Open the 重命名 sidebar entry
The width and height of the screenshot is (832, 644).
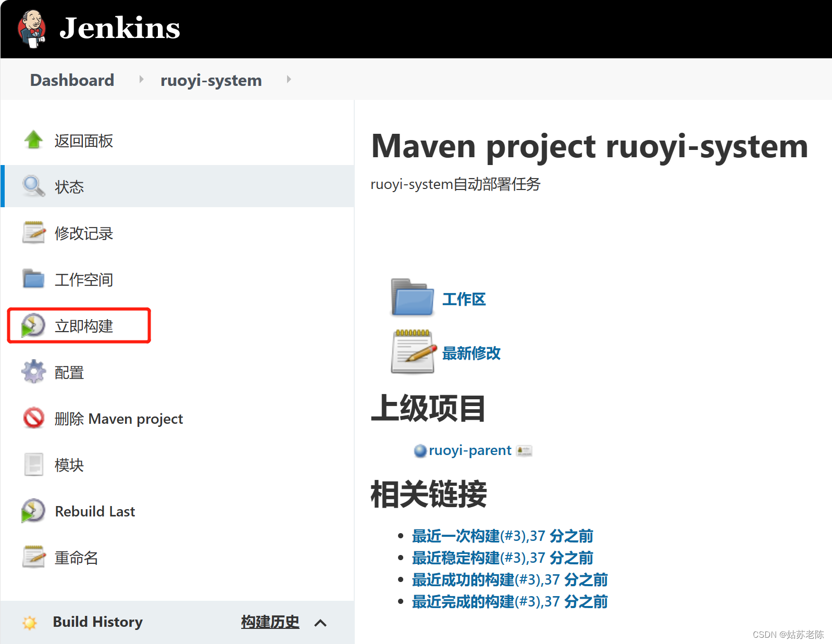pos(77,558)
